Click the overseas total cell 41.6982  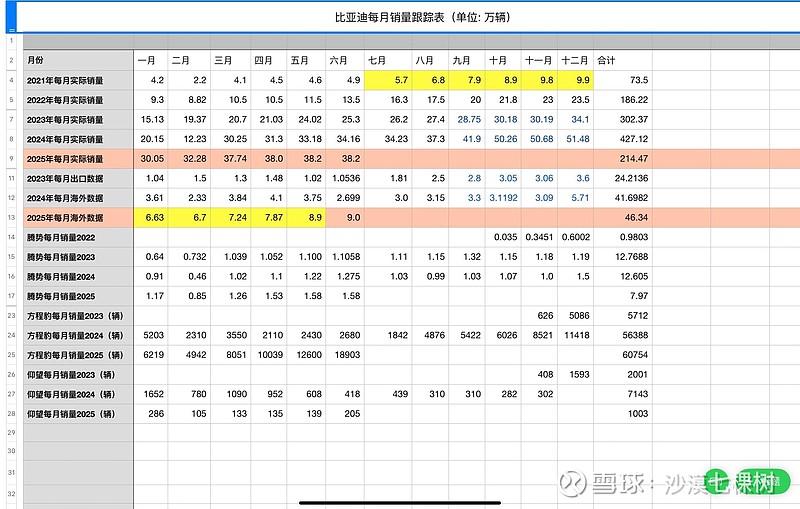(623, 198)
